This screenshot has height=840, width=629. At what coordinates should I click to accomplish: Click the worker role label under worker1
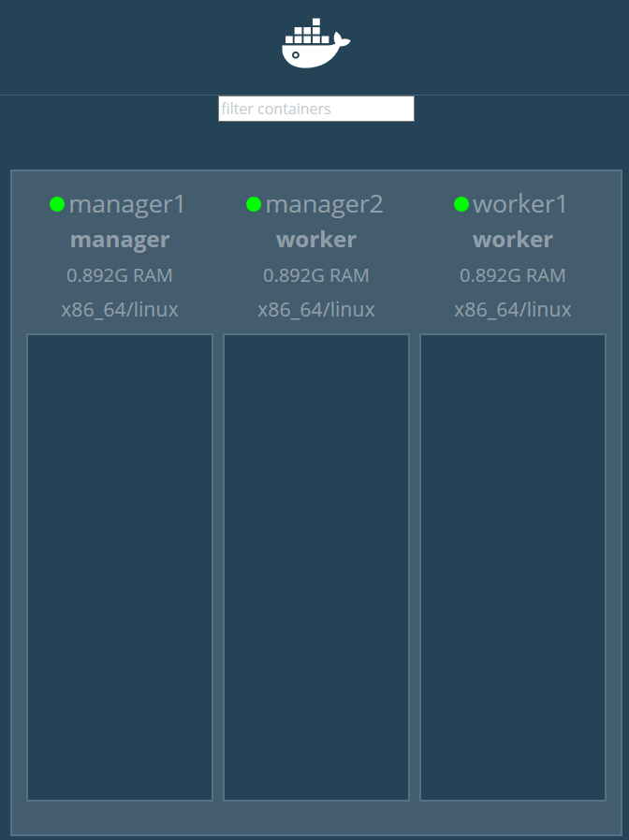[513, 240]
